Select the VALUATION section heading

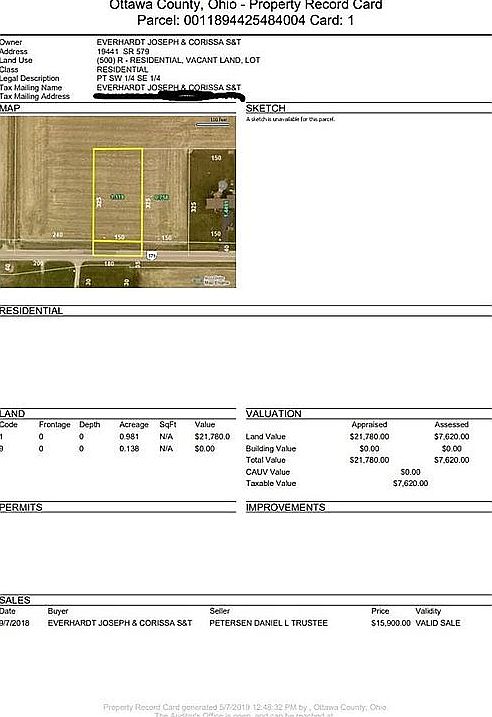[x=273, y=414]
